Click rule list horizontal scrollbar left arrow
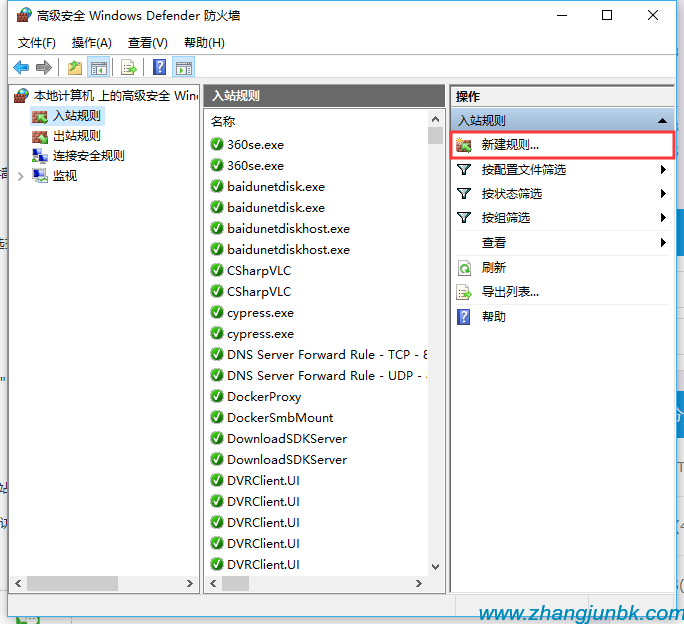 213,583
